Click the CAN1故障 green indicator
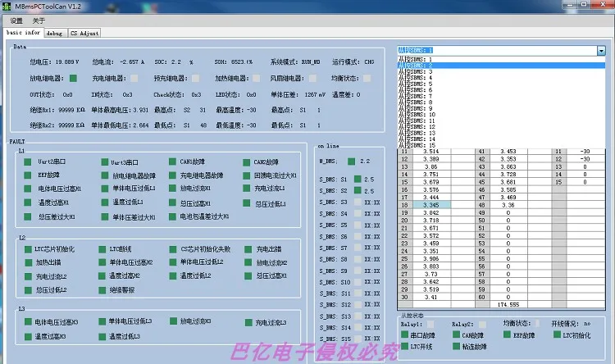615x364 pixels. (x=172, y=162)
